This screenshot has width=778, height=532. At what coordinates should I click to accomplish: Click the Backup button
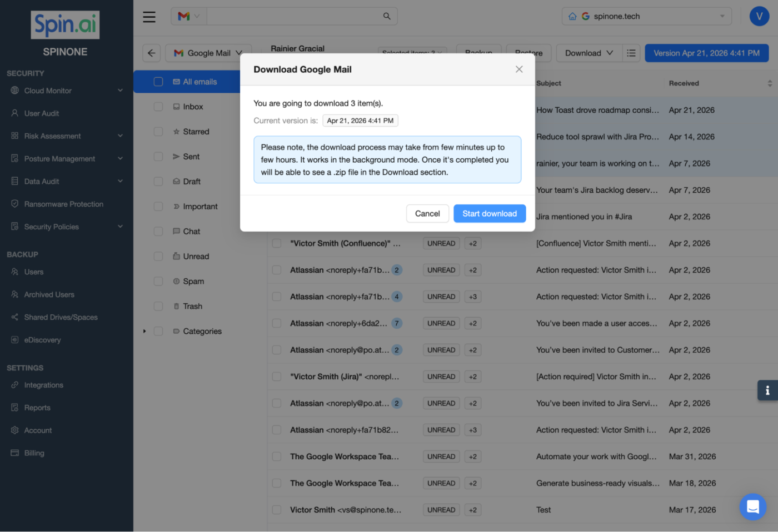478,53
